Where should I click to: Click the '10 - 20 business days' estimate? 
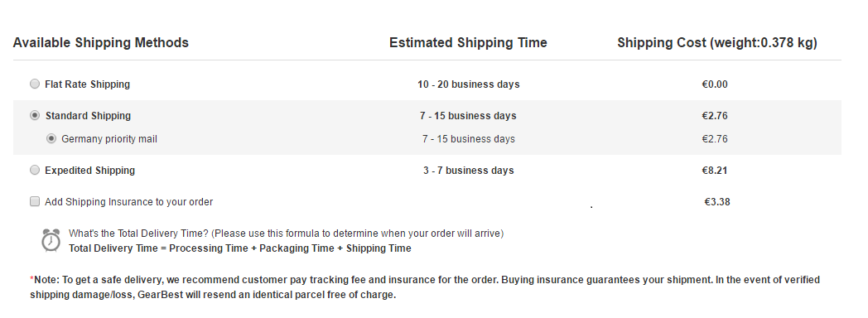pyautogui.click(x=468, y=84)
